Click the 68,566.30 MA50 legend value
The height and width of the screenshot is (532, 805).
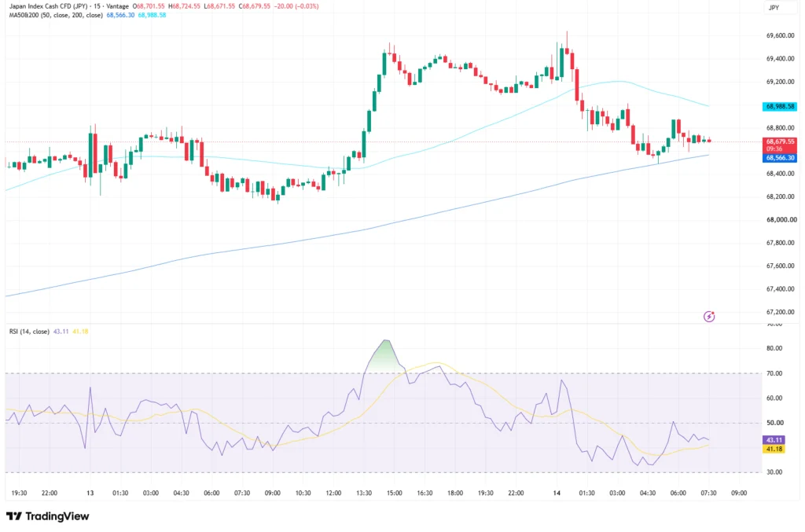tap(120, 16)
